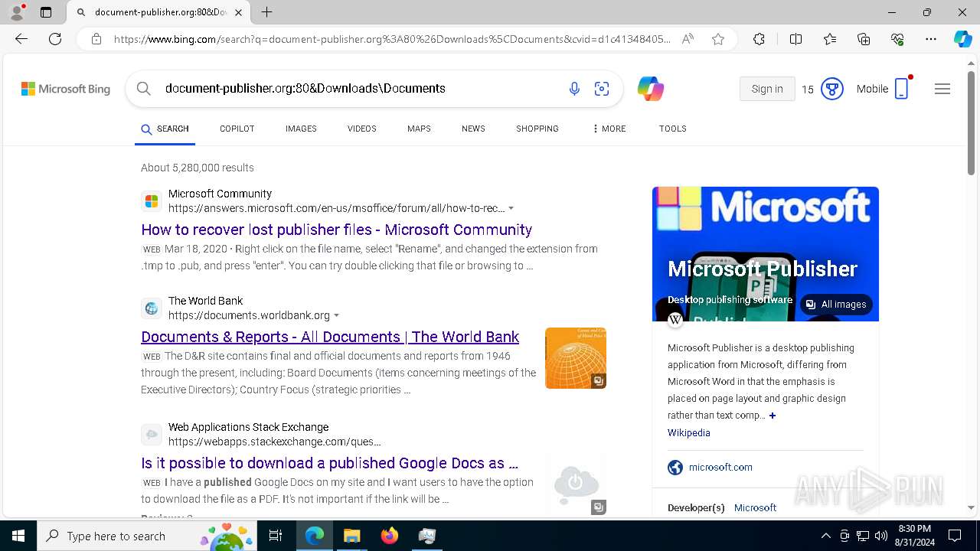Open browser Extensions menu

(x=759, y=39)
